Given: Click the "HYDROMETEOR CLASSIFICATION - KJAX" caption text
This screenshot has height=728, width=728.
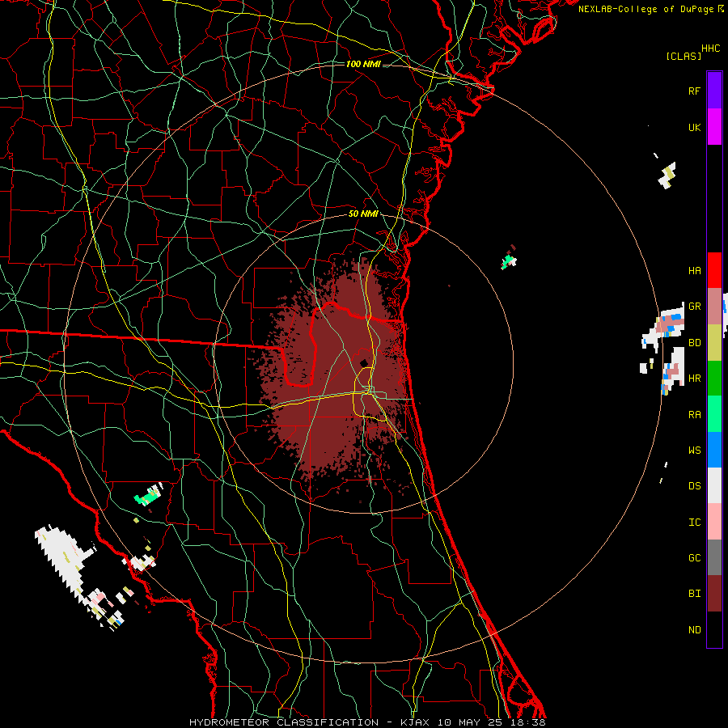Looking at the screenshot, I should [309, 722].
